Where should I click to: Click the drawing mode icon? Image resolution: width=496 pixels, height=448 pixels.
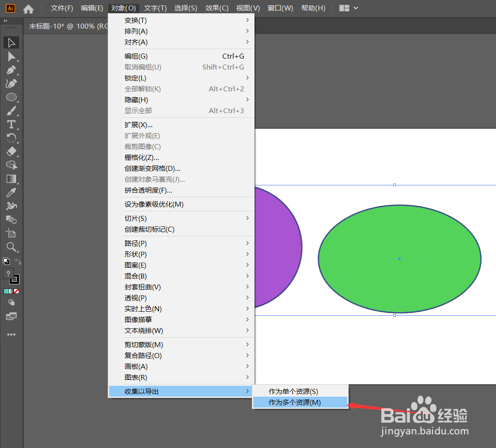pos(11,302)
